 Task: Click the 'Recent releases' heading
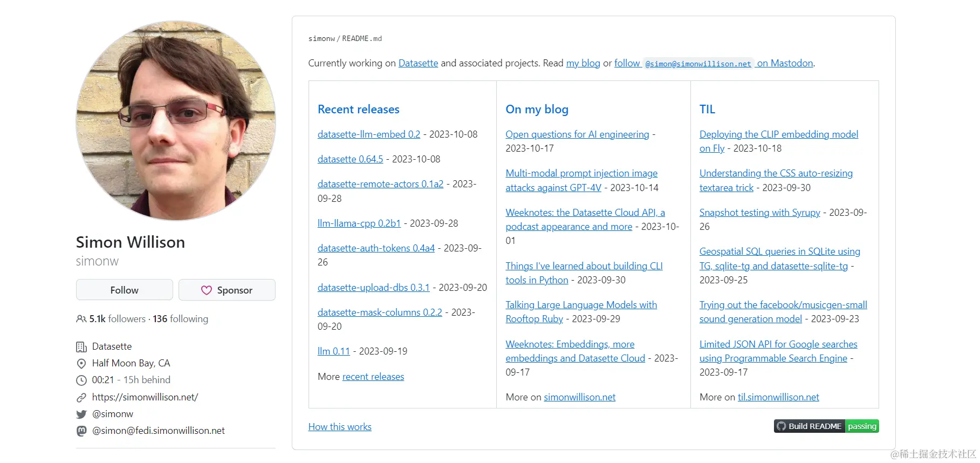pyautogui.click(x=359, y=109)
